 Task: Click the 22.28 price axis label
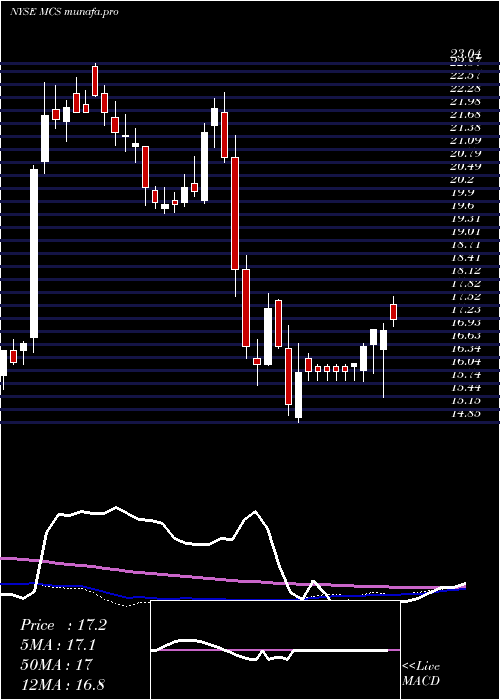[x=466, y=88]
